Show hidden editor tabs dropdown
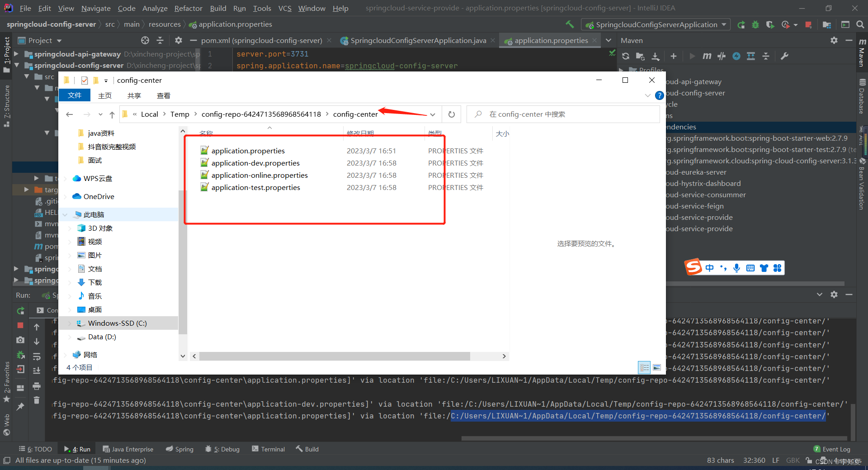 pos(609,40)
